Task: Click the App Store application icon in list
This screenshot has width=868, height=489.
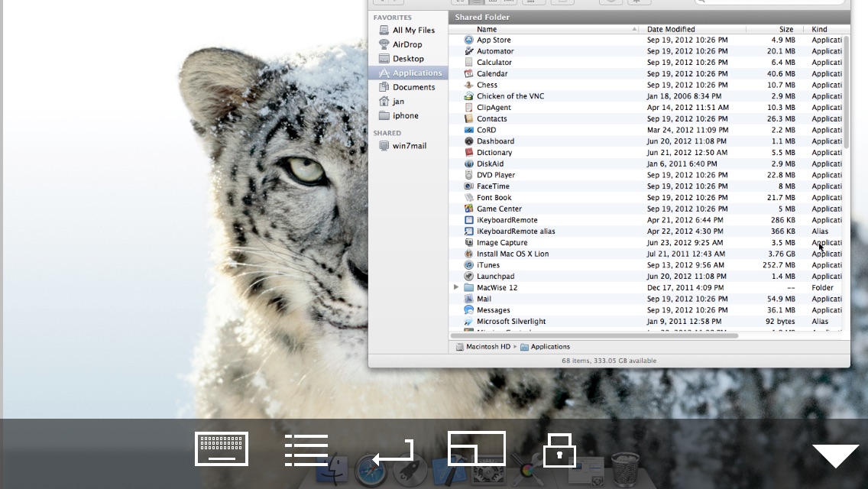Action: point(469,40)
